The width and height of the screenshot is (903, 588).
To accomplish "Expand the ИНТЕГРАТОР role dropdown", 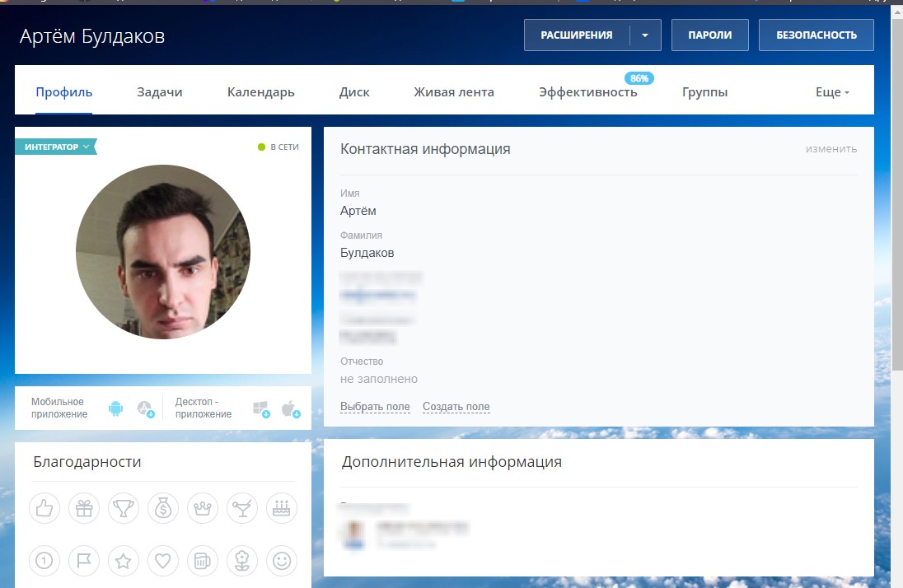I will coord(56,147).
